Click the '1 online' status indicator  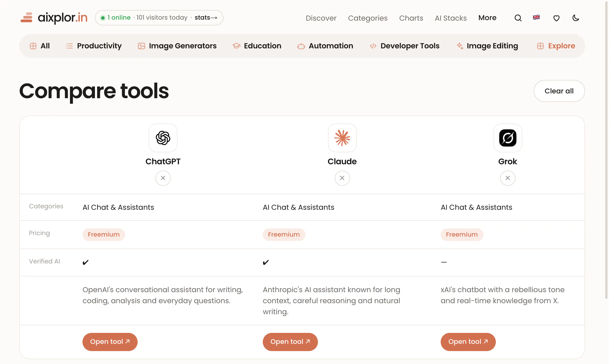116,18
